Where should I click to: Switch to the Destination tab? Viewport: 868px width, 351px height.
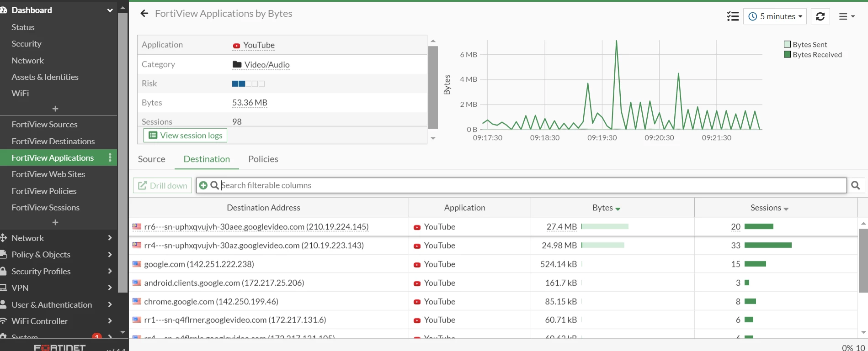(207, 159)
